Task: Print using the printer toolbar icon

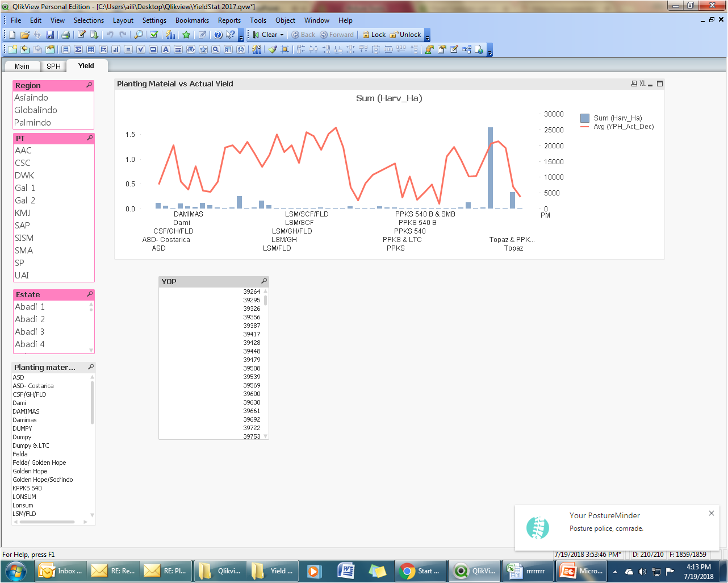Action: 65,35
